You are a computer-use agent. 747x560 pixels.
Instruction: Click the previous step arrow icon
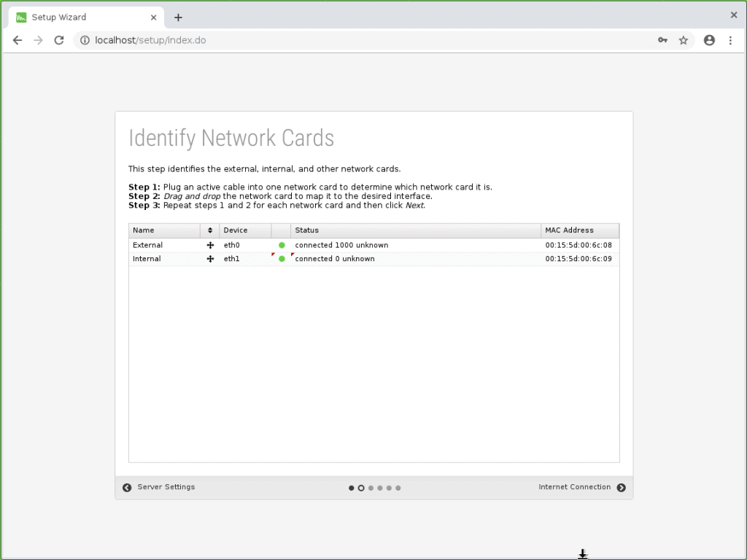click(x=127, y=488)
